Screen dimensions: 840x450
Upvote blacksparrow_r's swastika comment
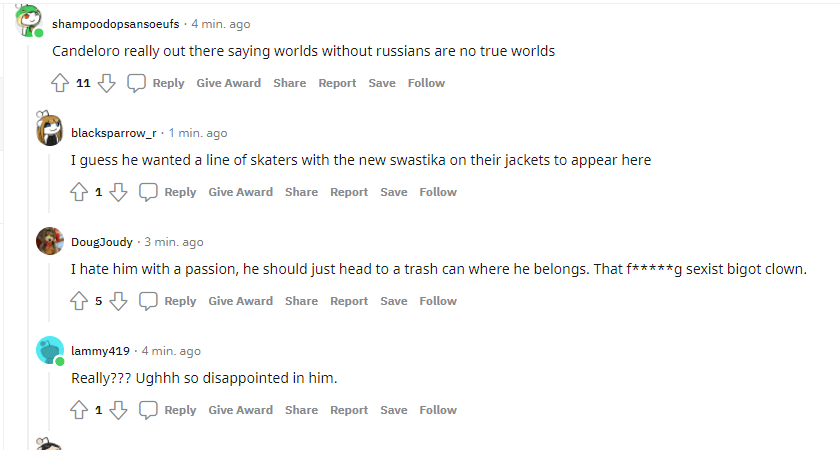tap(79, 192)
